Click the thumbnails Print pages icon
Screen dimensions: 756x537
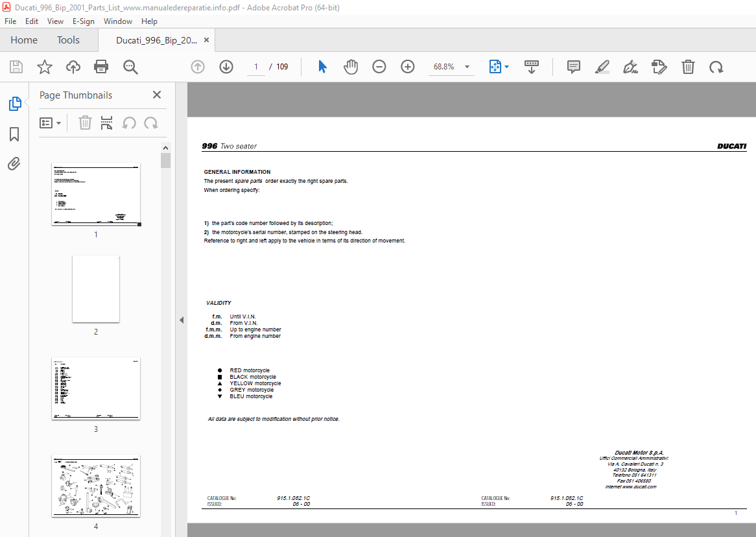point(106,123)
